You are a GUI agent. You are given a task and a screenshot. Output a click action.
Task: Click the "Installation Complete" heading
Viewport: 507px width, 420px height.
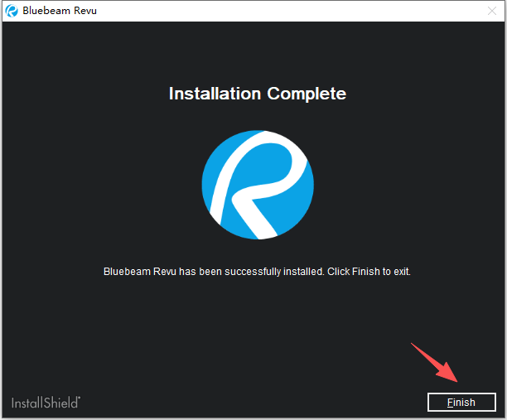click(x=258, y=94)
